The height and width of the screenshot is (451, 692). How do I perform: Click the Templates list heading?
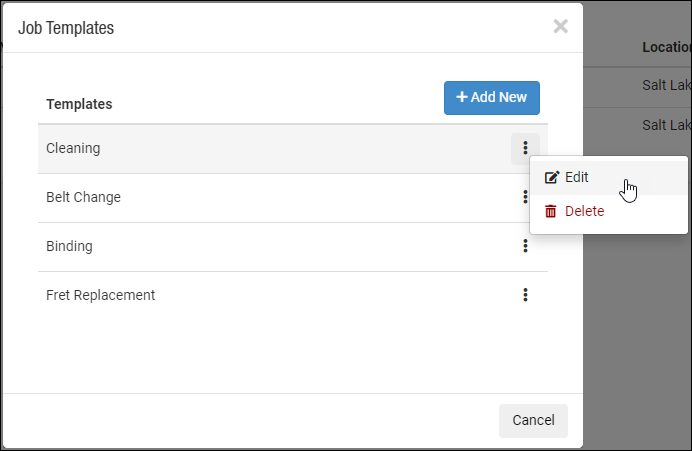tap(79, 104)
